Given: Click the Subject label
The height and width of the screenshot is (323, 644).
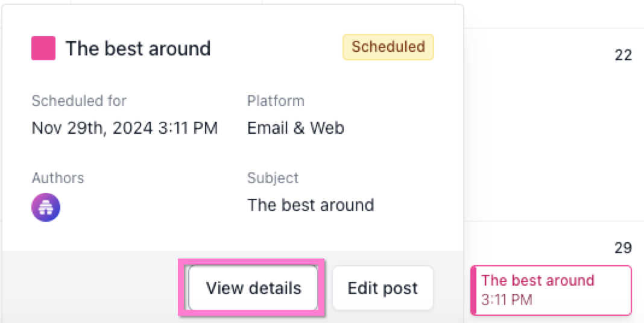Looking at the screenshot, I should (x=273, y=178).
